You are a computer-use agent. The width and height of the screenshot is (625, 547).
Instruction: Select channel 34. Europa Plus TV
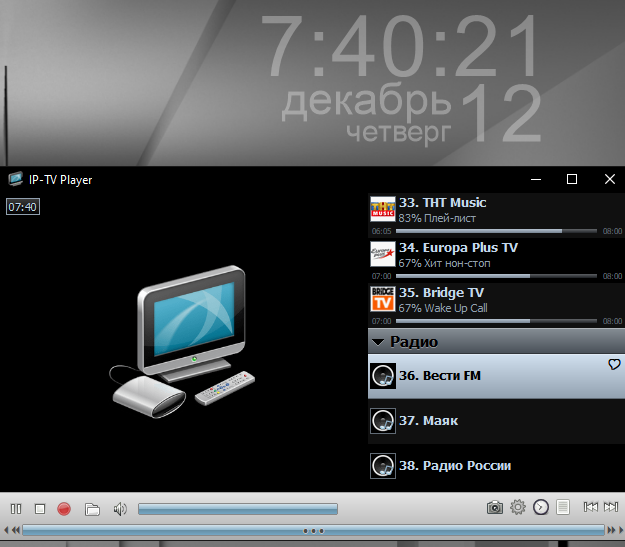click(496, 260)
